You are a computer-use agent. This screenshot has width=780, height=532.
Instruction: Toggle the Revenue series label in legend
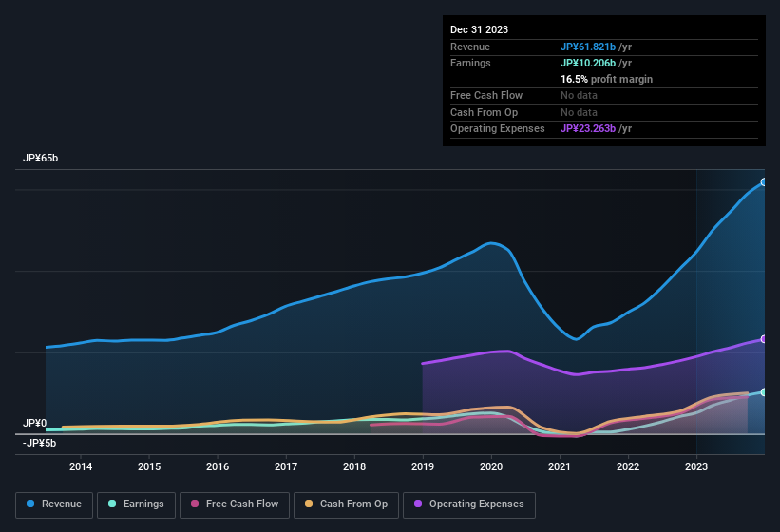[x=62, y=504]
